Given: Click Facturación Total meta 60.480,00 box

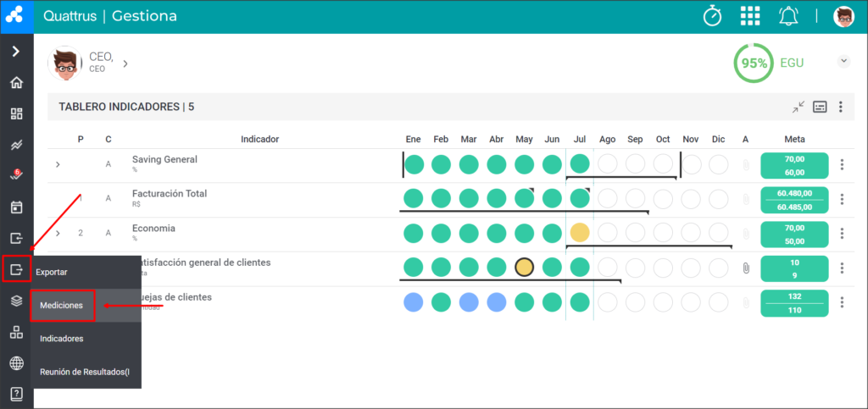Looking at the screenshot, I should coord(794,200).
